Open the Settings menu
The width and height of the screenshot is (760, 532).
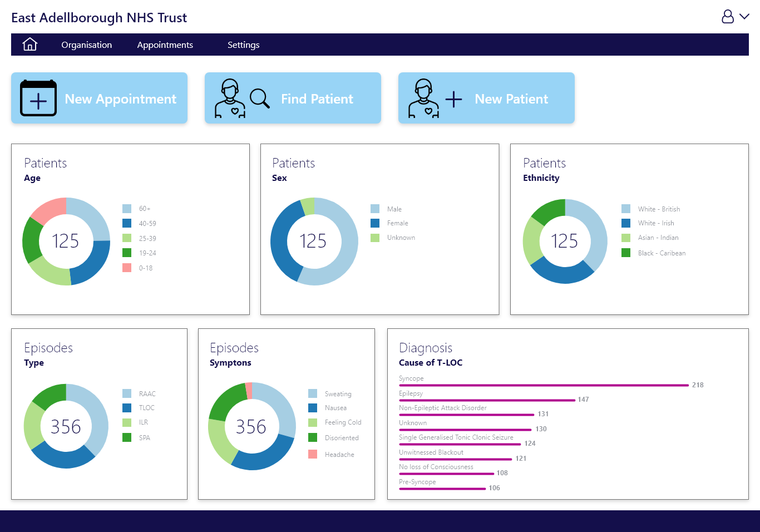coord(244,45)
